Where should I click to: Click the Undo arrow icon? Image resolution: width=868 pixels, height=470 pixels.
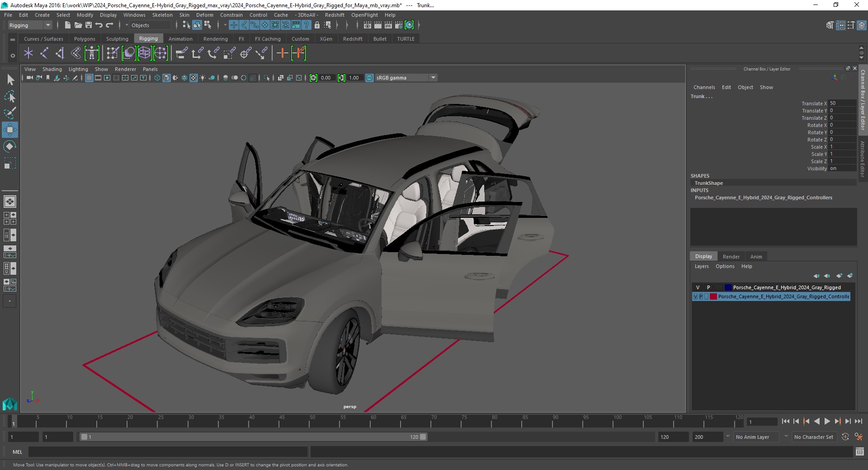(x=99, y=25)
